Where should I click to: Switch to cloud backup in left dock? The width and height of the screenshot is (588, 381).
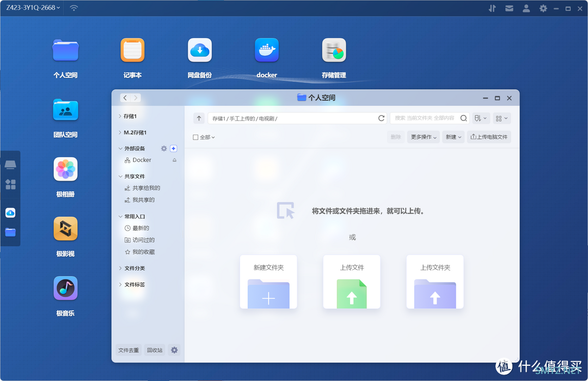(x=10, y=213)
